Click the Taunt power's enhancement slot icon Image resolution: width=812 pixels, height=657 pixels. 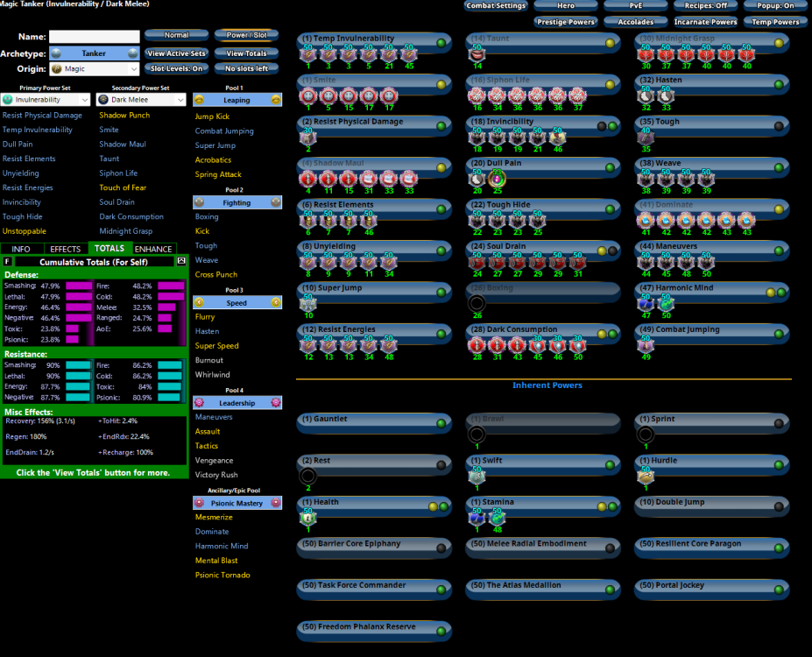[x=477, y=53]
